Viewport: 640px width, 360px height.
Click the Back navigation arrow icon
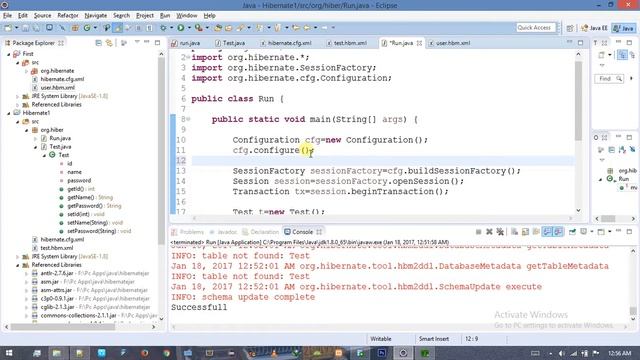307,28
